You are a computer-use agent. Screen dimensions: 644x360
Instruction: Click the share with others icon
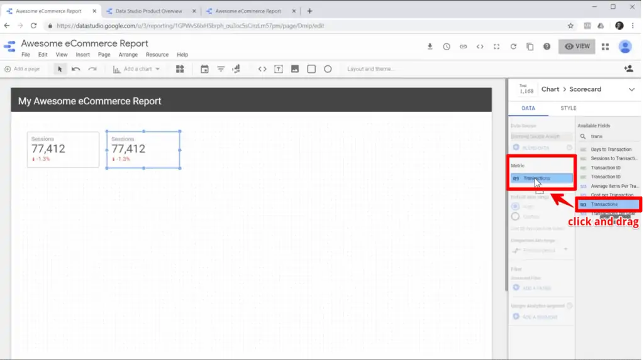tap(628, 68)
